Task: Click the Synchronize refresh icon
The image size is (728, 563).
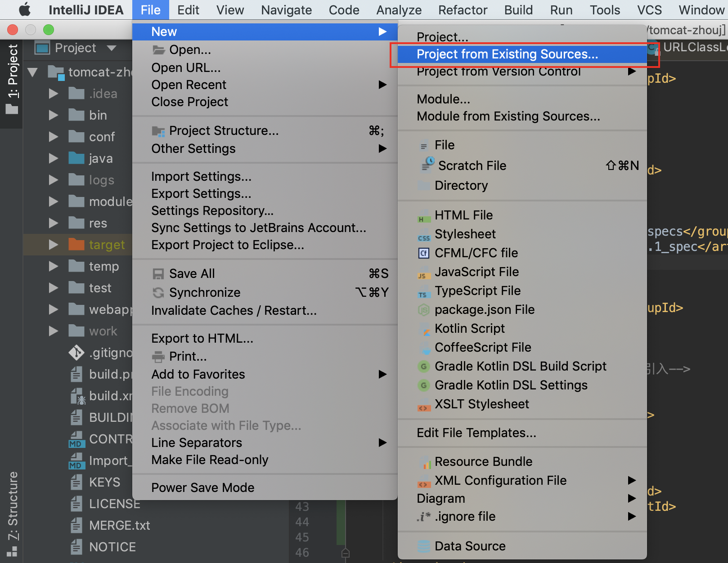Action: click(x=158, y=293)
